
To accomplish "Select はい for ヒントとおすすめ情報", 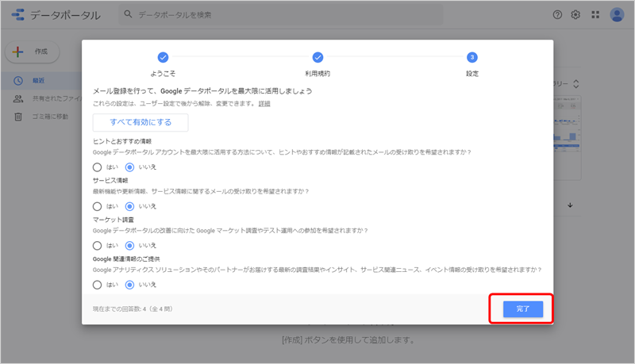I will [x=97, y=167].
